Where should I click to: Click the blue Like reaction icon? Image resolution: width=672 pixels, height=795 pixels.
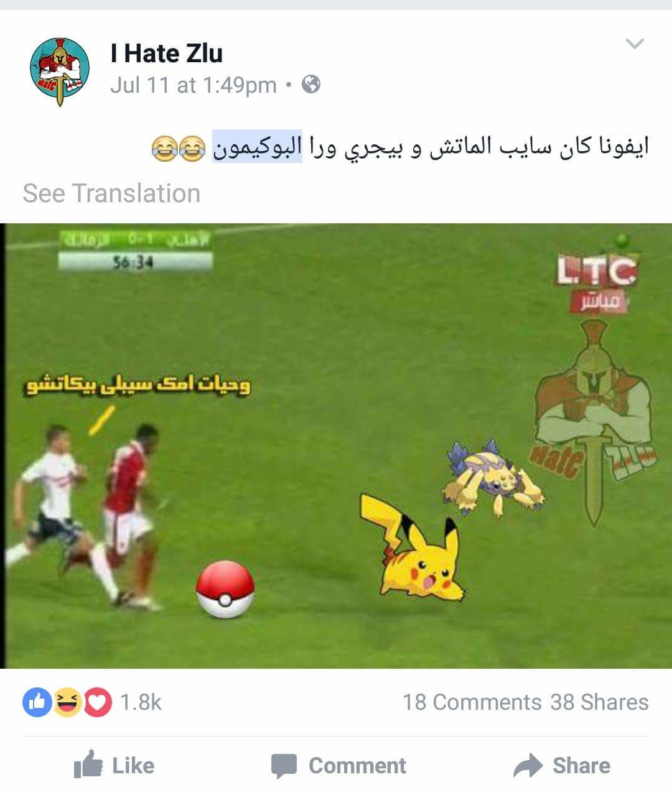(x=37, y=702)
